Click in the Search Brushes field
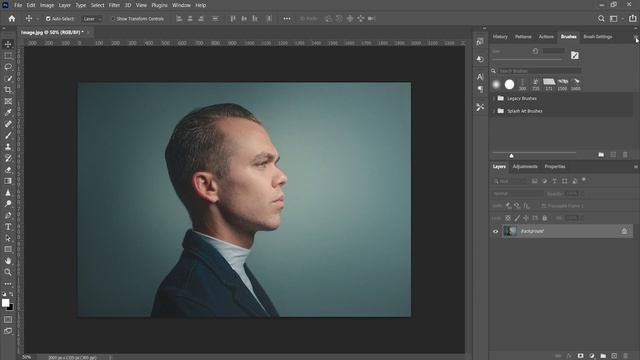Screen dimensions: 640x360 coord(540,71)
